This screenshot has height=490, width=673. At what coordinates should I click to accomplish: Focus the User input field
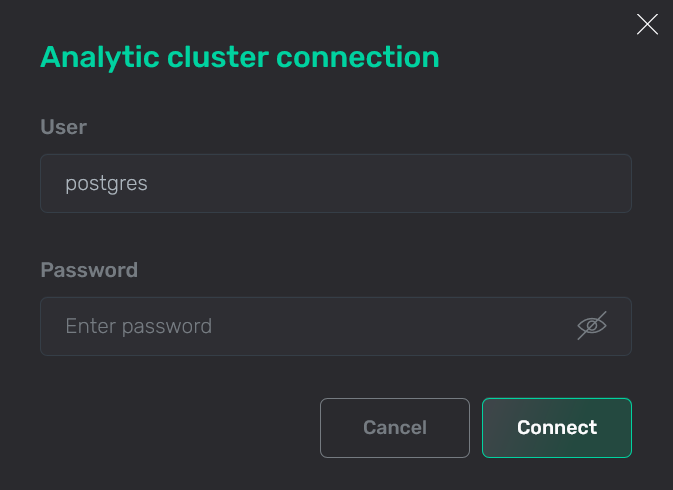click(x=336, y=184)
